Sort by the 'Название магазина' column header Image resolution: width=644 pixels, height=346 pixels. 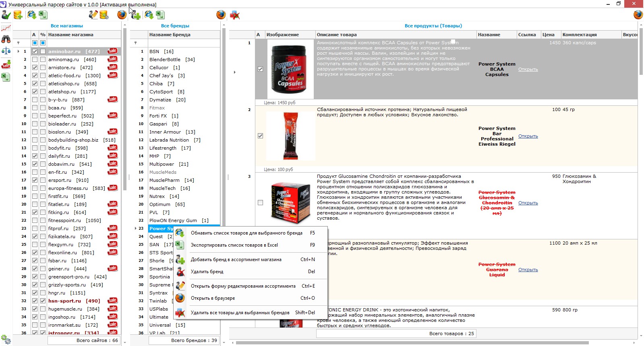(83, 35)
